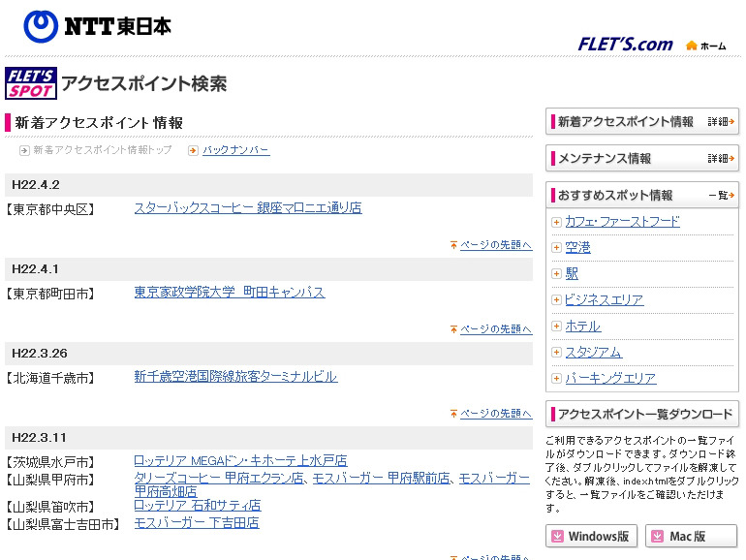Expand plus icon beside ビジネスエリア
This screenshot has width=746, height=560.
(x=556, y=300)
